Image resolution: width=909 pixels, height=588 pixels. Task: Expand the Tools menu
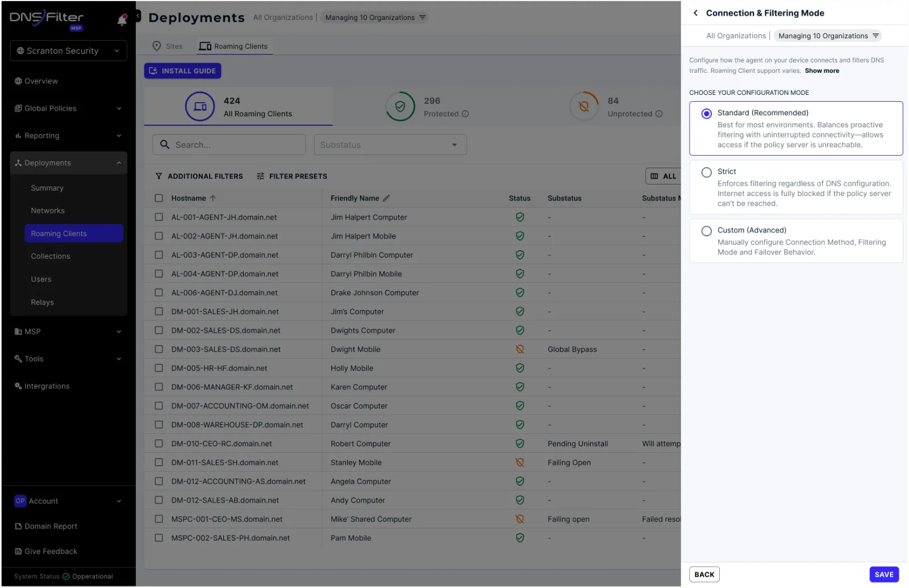point(68,359)
